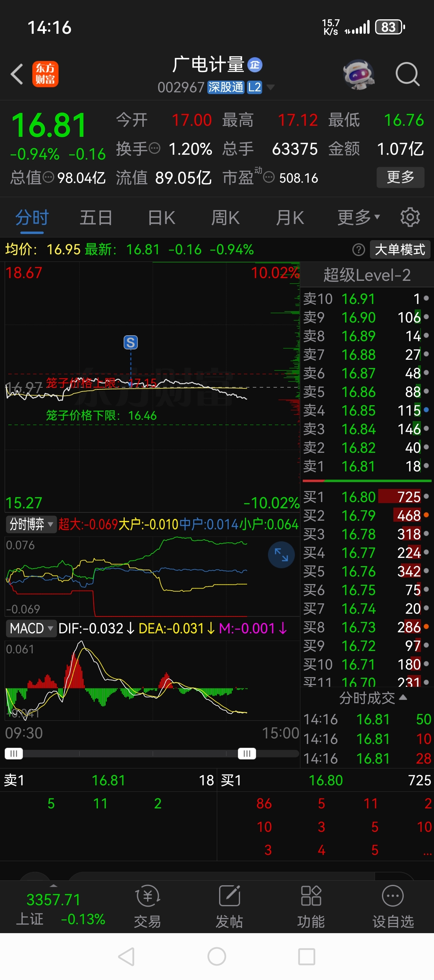Viewport: 434px width, 980px height.
Task: Tap Android home navigation button
Action: click(x=217, y=957)
